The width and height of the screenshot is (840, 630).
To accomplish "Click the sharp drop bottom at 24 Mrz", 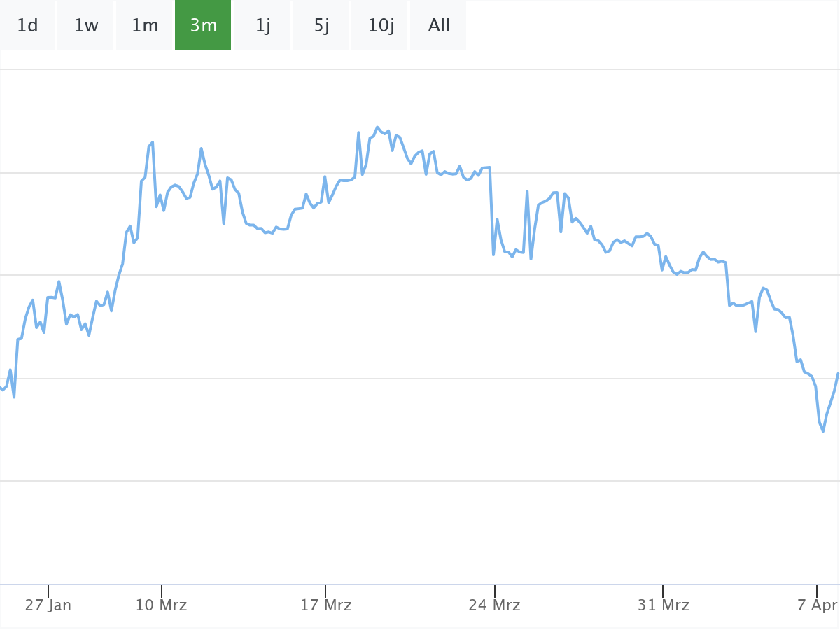I will pyautogui.click(x=493, y=254).
